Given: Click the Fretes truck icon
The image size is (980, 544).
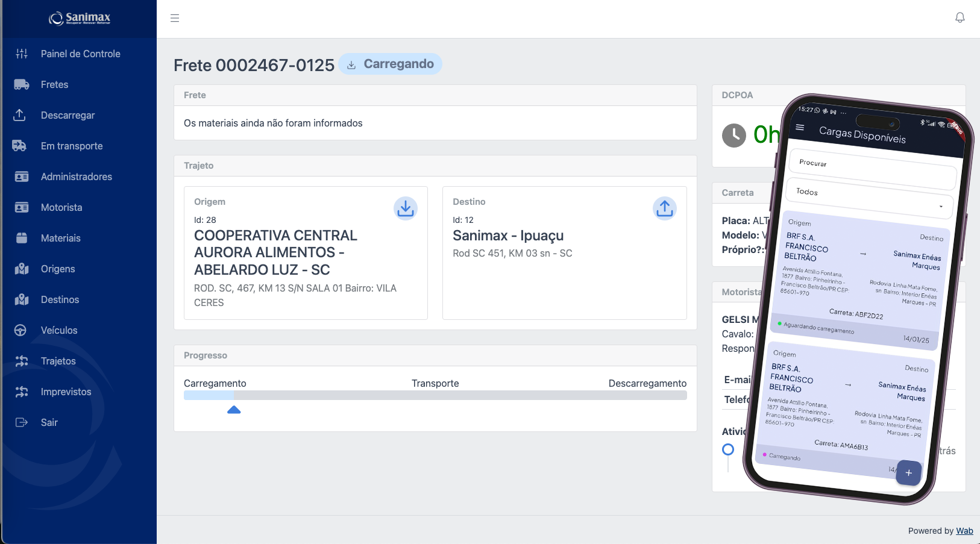Looking at the screenshot, I should point(22,84).
